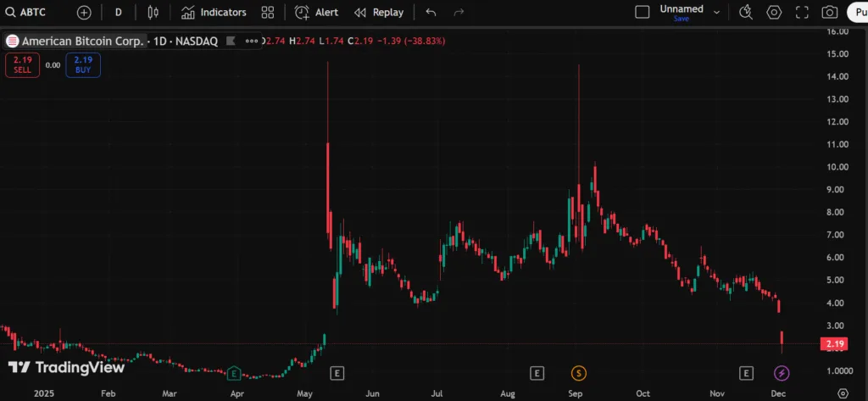Start bar Replay mode
The image size is (868, 401).
[379, 12]
